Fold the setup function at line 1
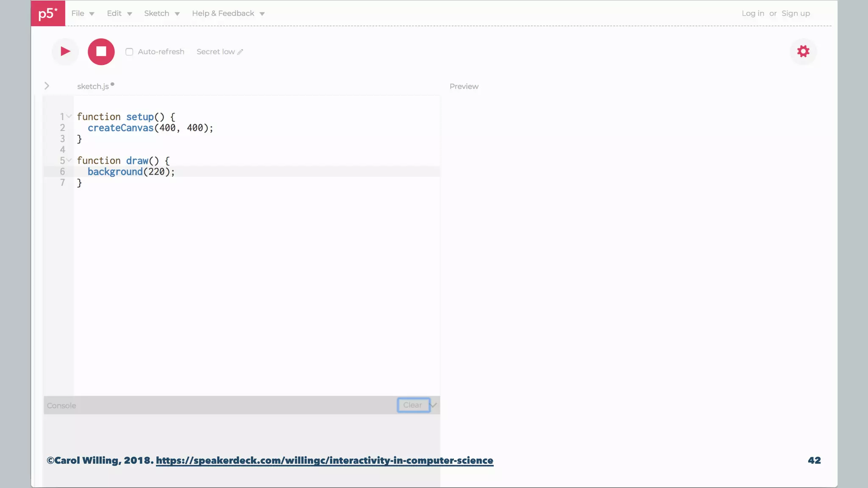Viewport: 868px width, 488px height. tap(69, 116)
